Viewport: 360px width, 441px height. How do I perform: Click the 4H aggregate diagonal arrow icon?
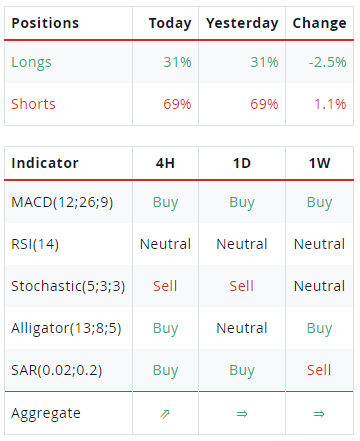coord(165,414)
